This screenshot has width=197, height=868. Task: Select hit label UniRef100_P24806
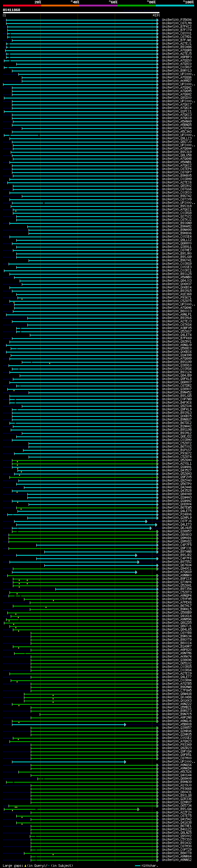(176, 514)
